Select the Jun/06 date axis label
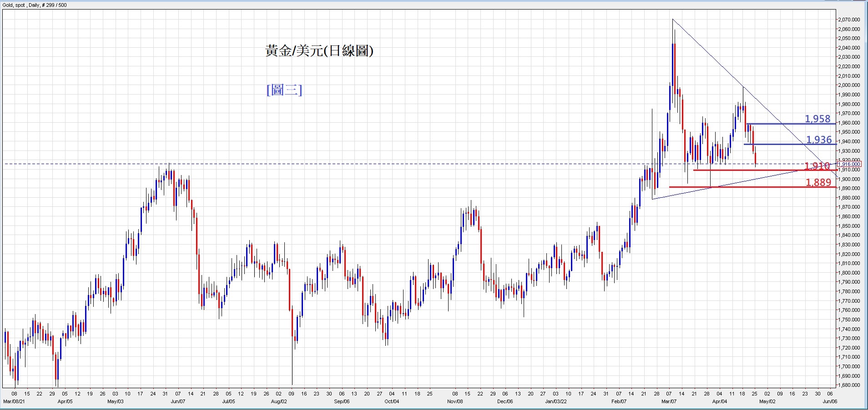Image resolution: width=868 pixels, height=410 pixels. click(830, 401)
